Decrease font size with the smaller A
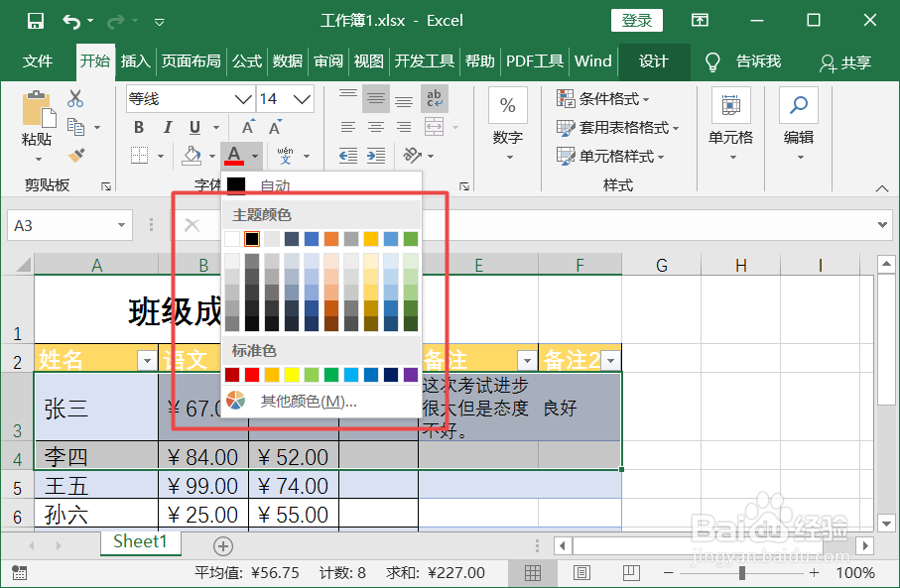The width and height of the screenshot is (900, 588). point(275,127)
